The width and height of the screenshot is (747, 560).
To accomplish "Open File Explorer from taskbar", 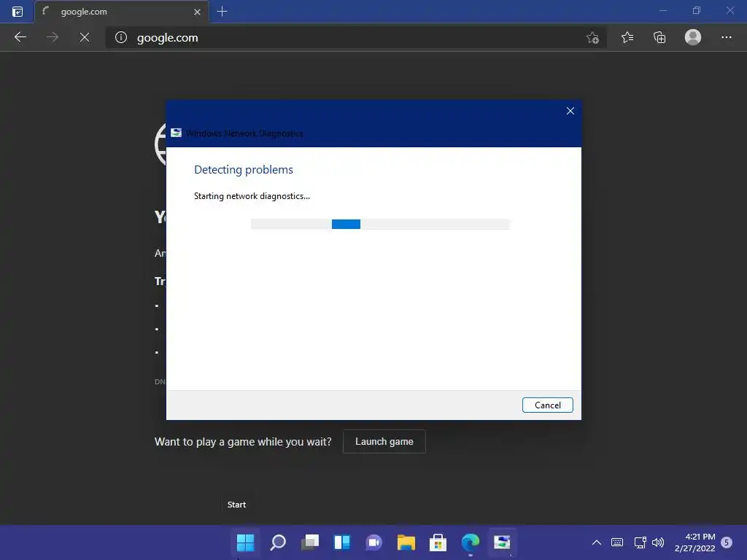I will (406, 542).
